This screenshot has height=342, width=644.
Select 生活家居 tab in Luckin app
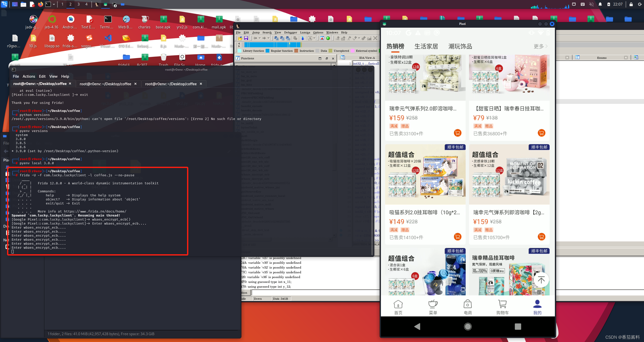pyautogui.click(x=426, y=46)
